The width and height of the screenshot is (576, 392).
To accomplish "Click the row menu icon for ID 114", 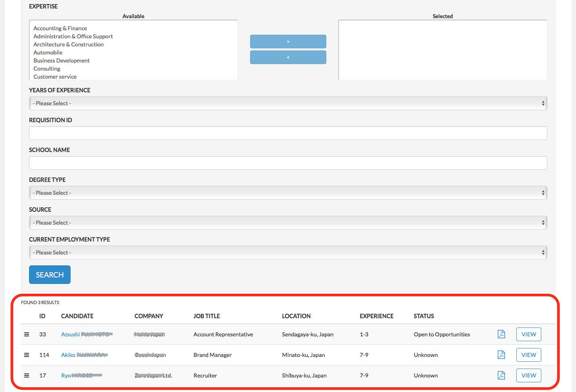I will coord(27,355).
